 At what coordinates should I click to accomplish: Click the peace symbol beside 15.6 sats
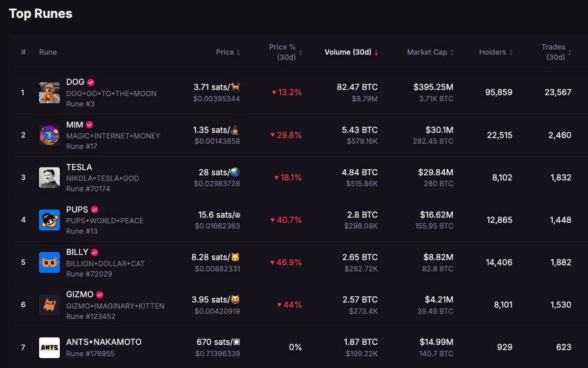pyautogui.click(x=237, y=215)
